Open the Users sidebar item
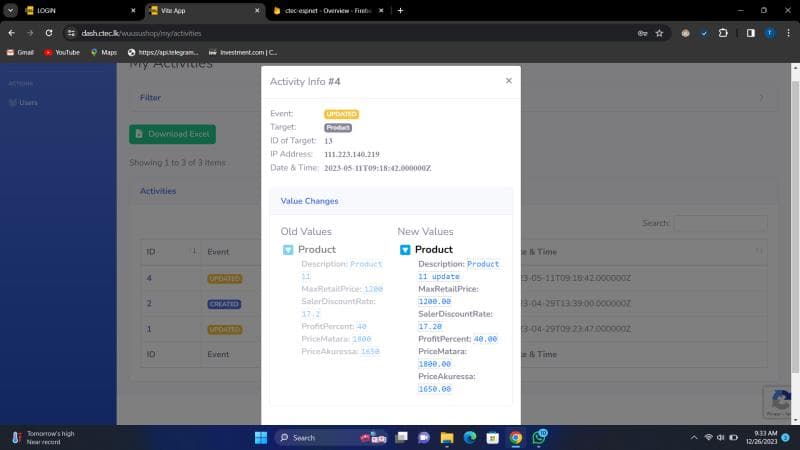This screenshot has width=800, height=450. tap(28, 102)
